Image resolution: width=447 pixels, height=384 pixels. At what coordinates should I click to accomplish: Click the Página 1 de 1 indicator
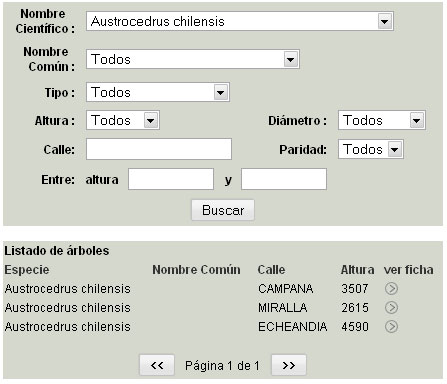[x=222, y=366]
